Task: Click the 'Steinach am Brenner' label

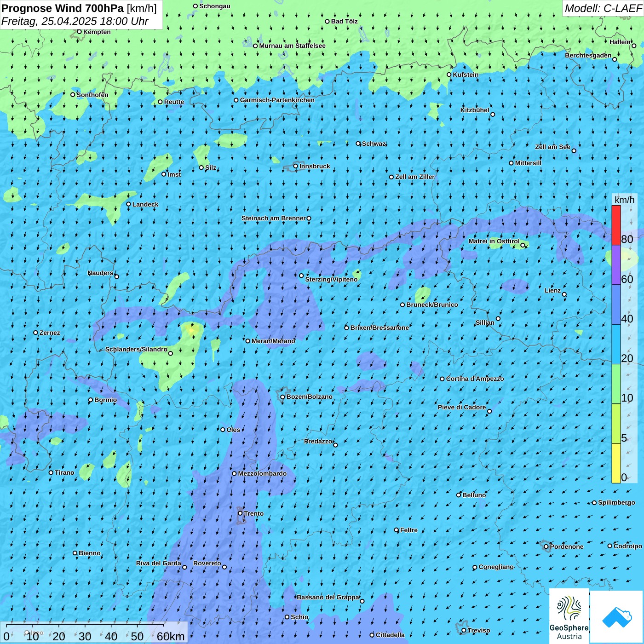Action: pyautogui.click(x=274, y=218)
